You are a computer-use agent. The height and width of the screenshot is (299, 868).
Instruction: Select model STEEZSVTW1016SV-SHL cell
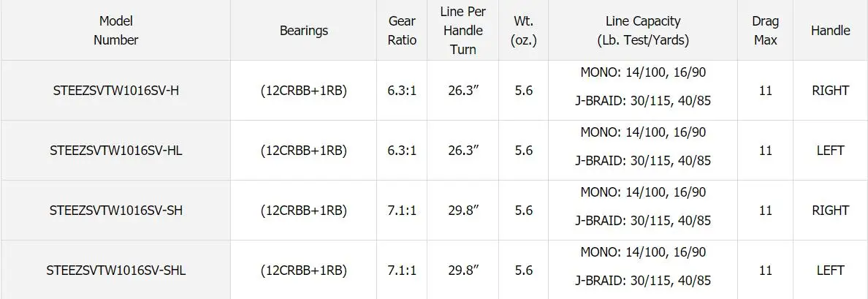click(x=115, y=270)
